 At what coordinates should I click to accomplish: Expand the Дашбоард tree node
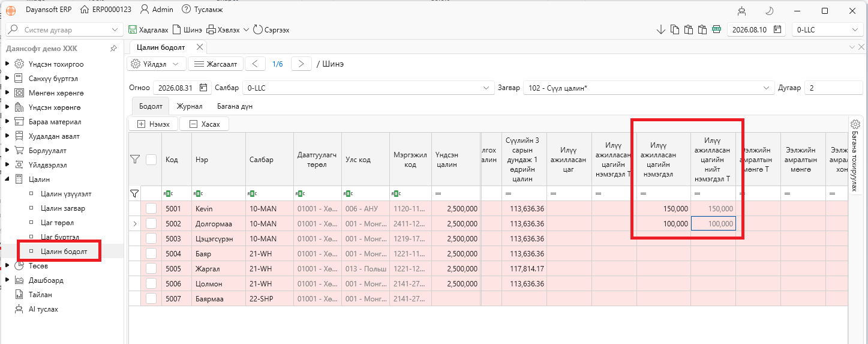pyautogui.click(x=7, y=280)
